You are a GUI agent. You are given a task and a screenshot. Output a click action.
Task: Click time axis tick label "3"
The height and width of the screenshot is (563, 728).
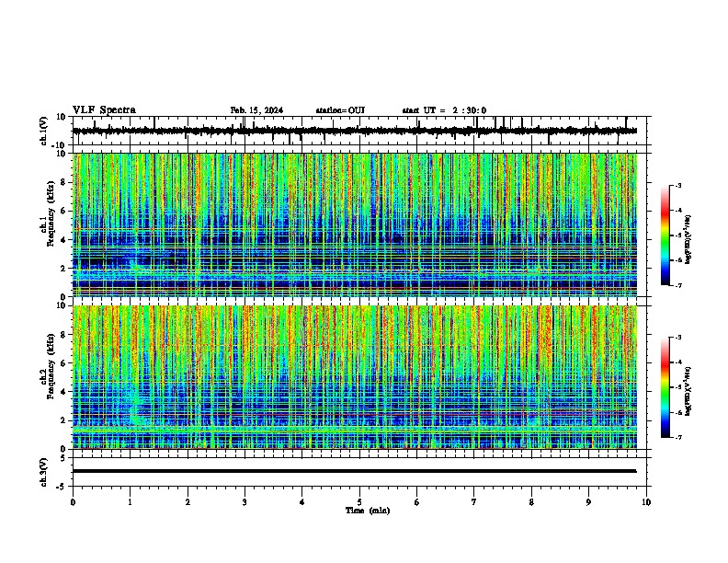click(x=245, y=502)
